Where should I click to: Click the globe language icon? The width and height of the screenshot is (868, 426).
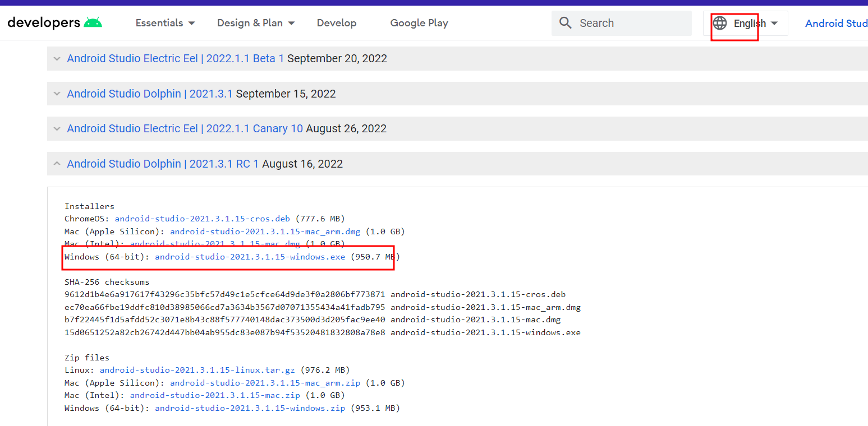(x=720, y=23)
